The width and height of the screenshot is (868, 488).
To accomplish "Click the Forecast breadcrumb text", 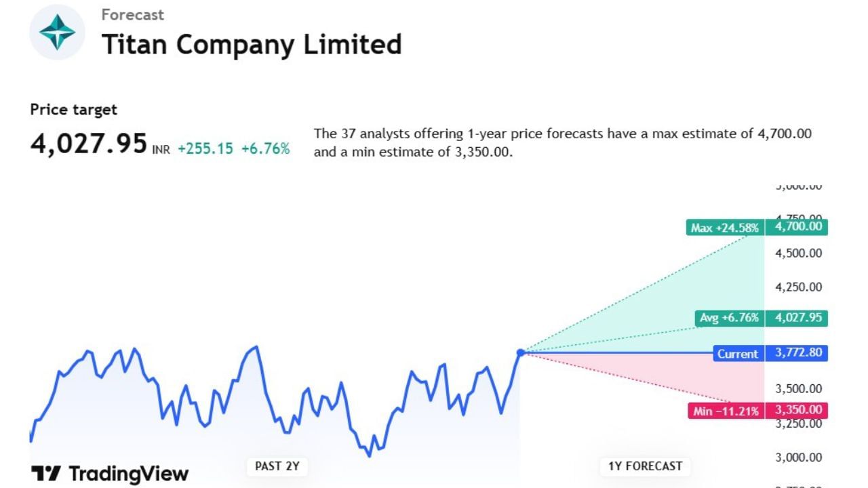I will tap(133, 14).
